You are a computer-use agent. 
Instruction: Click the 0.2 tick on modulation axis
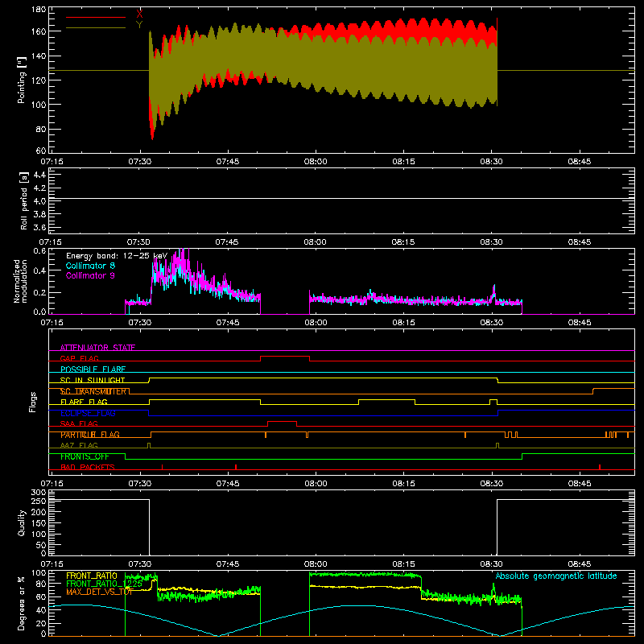point(39,292)
